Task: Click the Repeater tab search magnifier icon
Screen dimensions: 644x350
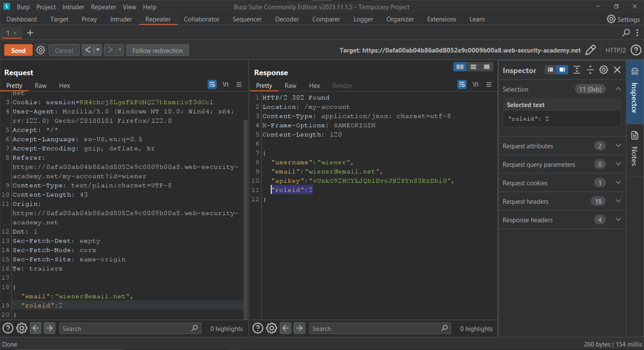Action: point(626,33)
